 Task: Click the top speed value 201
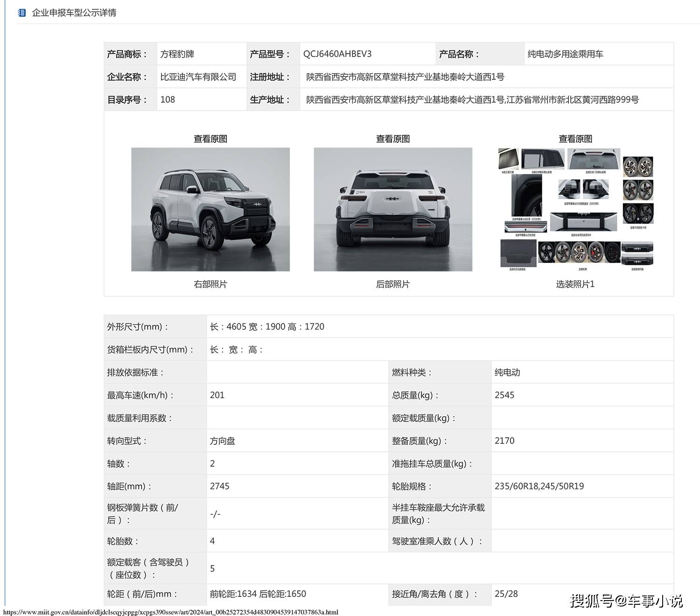click(217, 395)
